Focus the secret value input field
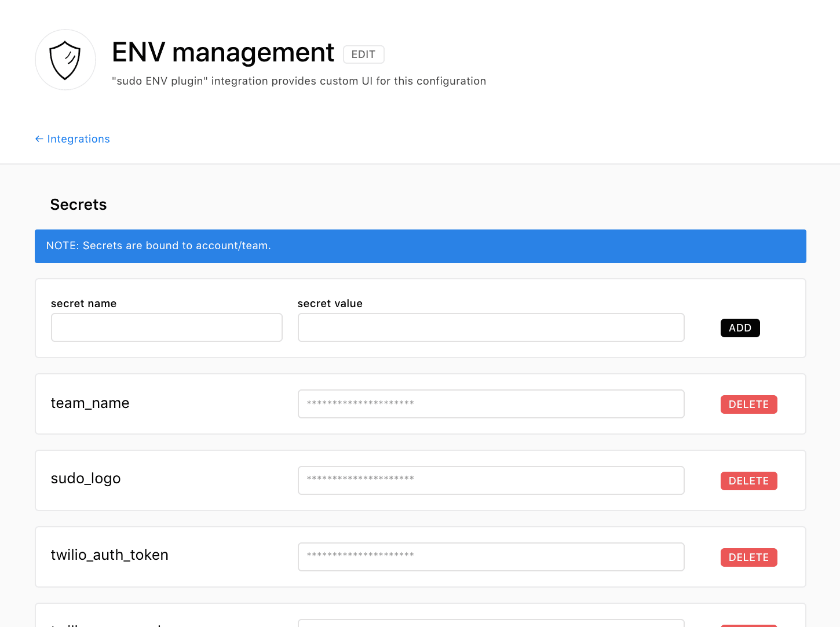The width and height of the screenshot is (840, 627). click(x=491, y=327)
